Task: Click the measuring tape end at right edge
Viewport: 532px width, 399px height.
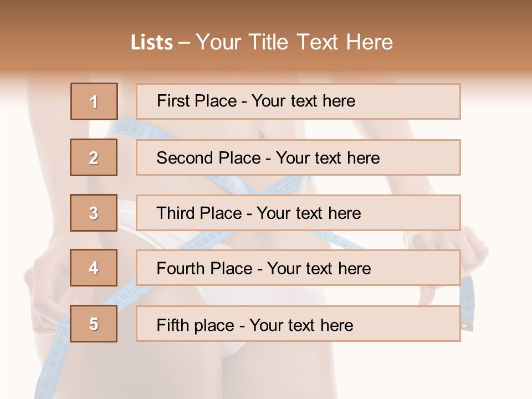Action: click(469, 305)
